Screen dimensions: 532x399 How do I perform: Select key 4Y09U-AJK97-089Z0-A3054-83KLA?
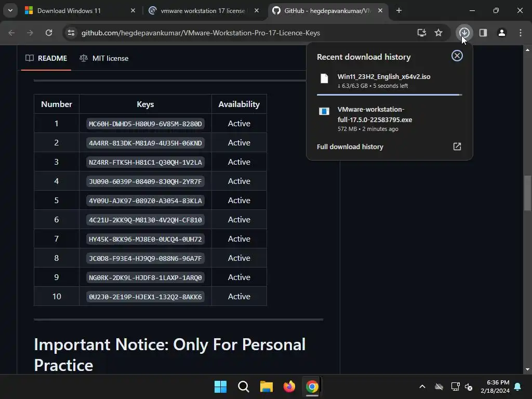(x=145, y=201)
